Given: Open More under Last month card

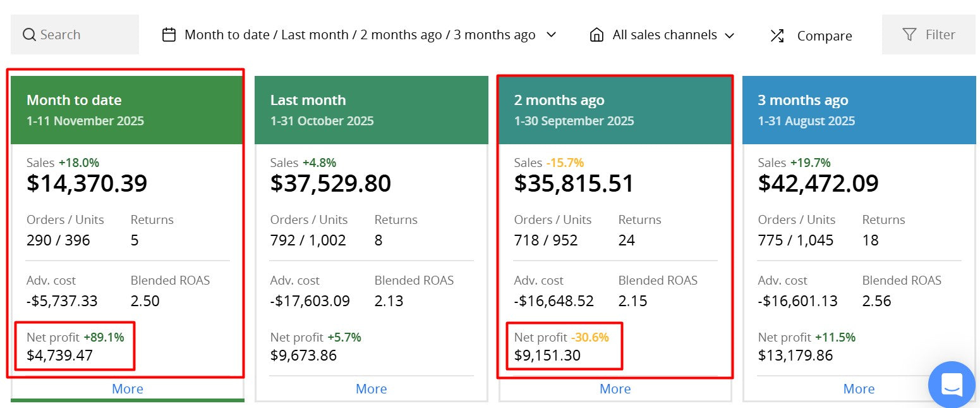Looking at the screenshot, I should click(x=372, y=389).
